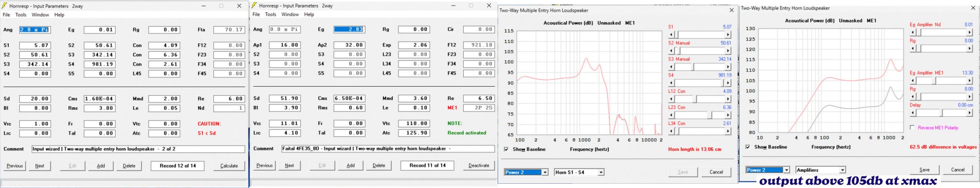Click right arrow of Delay slider

(x=970, y=113)
